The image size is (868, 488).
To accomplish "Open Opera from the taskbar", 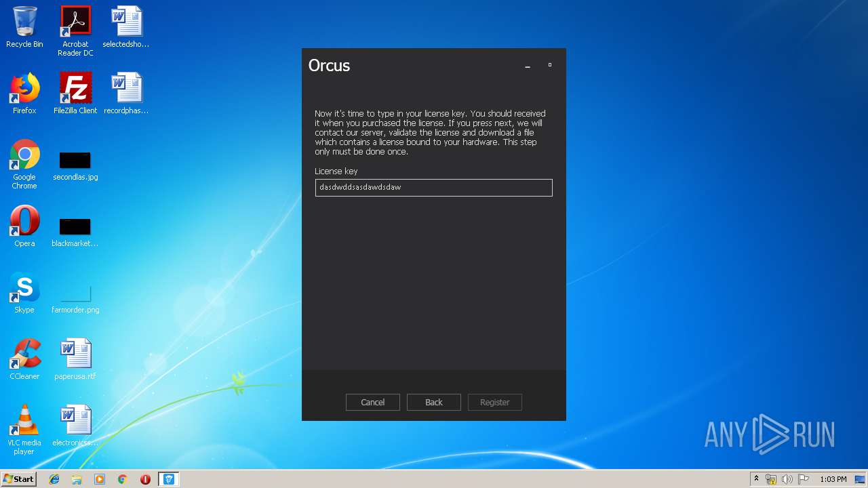I will (x=145, y=479).
